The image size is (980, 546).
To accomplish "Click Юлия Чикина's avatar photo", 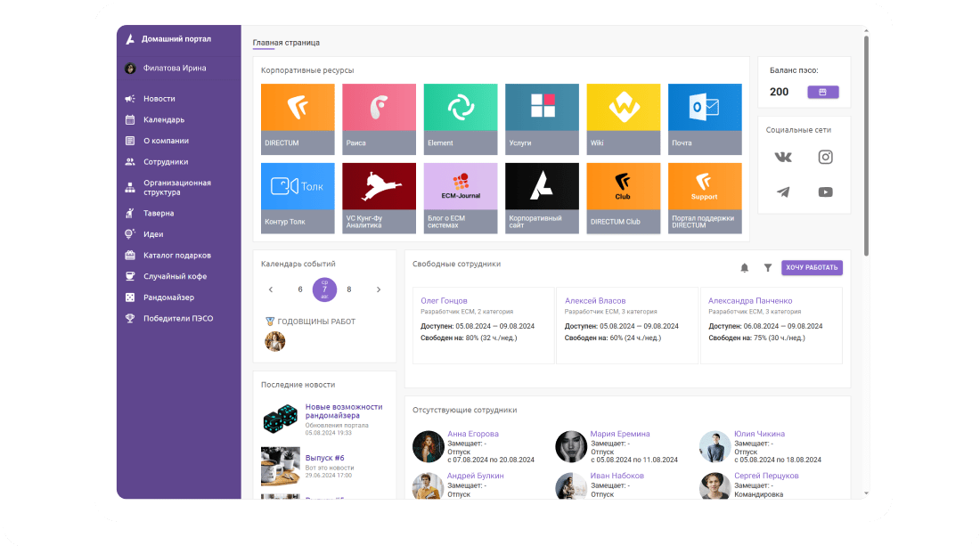I will (x=715, y=446).
